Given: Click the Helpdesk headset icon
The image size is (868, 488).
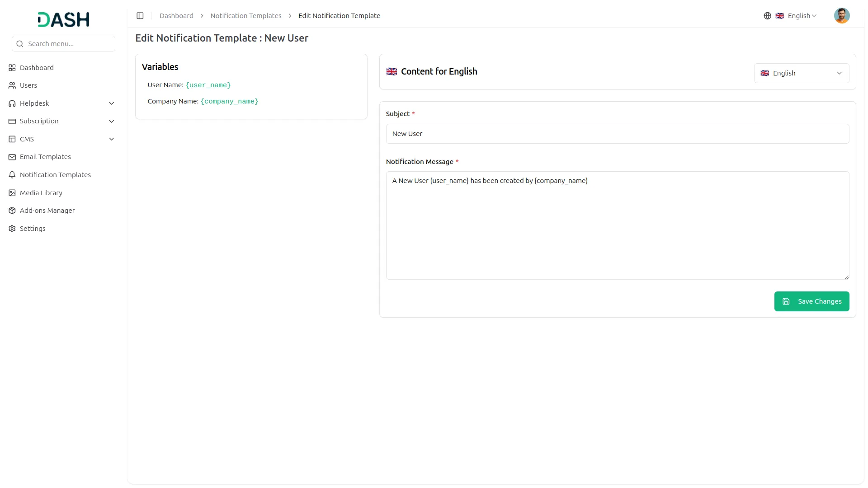Looking at the screenshot, I should 12,103.
